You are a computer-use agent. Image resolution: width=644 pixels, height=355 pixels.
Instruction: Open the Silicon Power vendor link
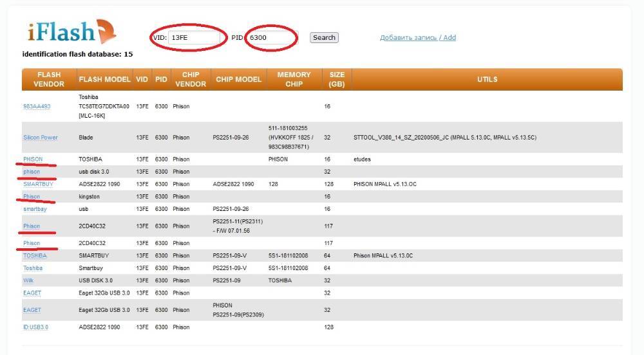[x=40, y=138]
